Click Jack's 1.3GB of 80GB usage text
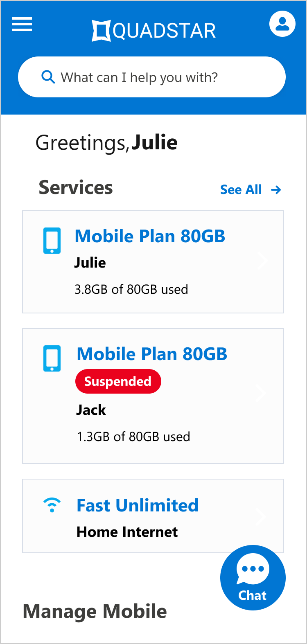 (x=133, y=437)
